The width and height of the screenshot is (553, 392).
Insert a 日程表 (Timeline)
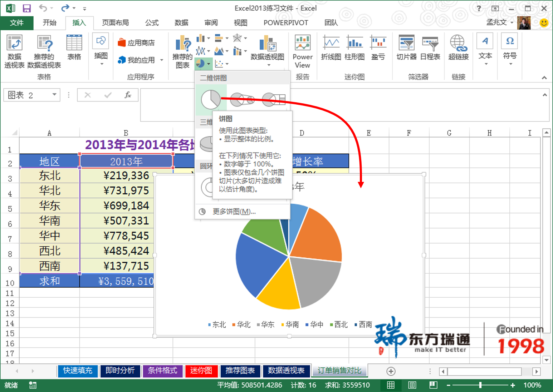[x=430, y=48]
